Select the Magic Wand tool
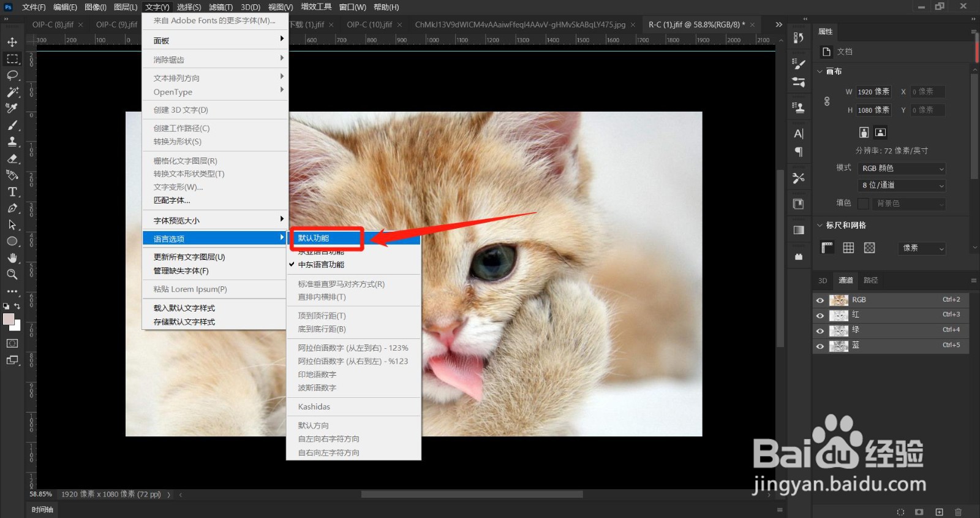 pos(12,92)
